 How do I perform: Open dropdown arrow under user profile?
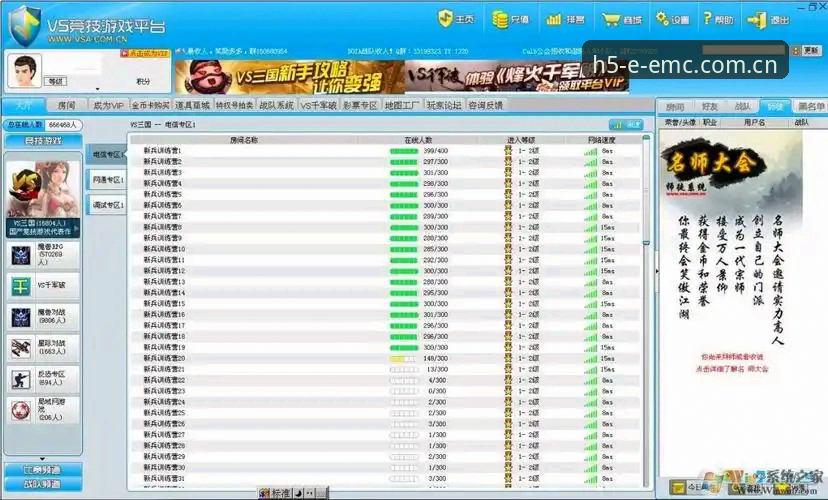click(x=97, y=89)
